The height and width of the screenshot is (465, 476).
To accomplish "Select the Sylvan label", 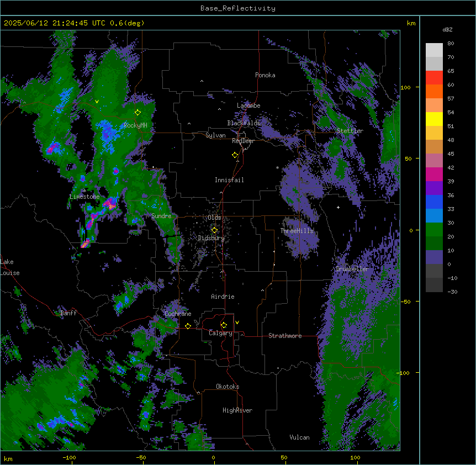I will (x=215, y=135).
